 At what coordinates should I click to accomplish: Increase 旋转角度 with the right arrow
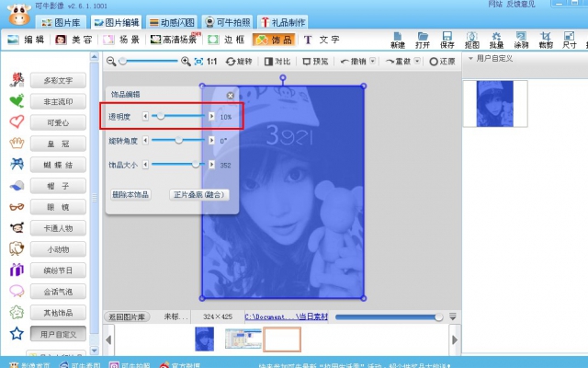pos(211,141)
